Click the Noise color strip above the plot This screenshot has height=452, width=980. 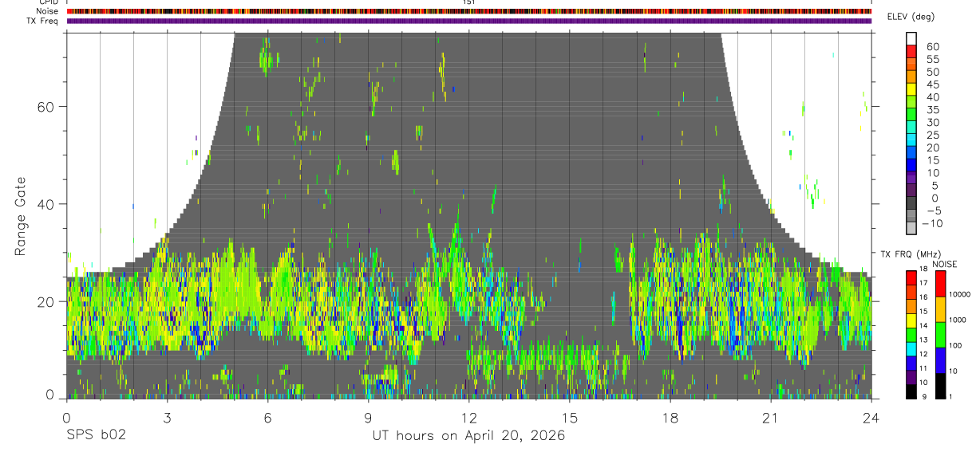coord(469,12)
